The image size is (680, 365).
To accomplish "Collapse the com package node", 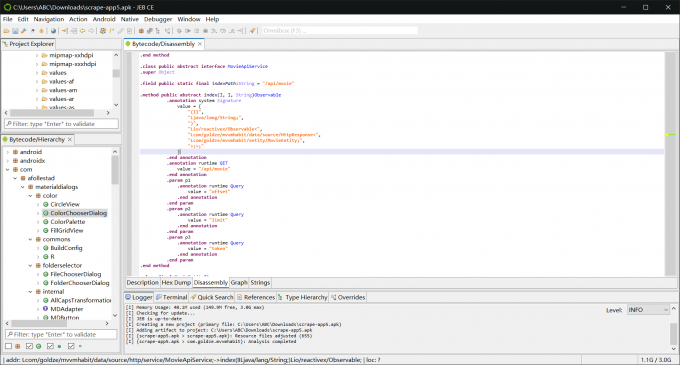I will [x=7, y=169].
